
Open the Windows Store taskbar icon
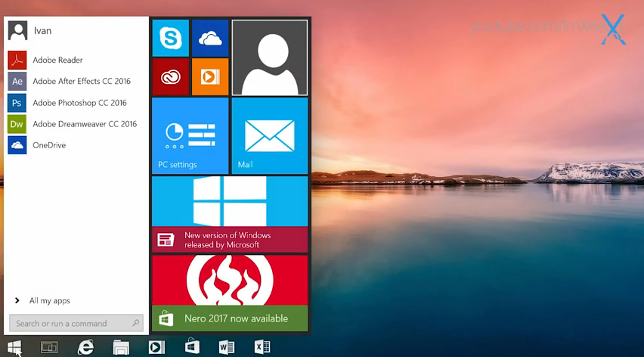[x=192, y=346]
